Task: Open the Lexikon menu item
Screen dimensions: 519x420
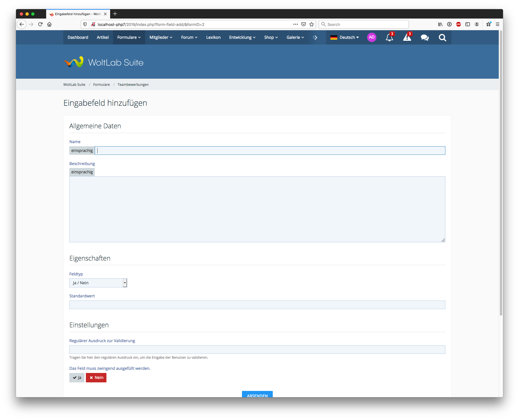Action: pyautogui.click(x=213, y=37)
